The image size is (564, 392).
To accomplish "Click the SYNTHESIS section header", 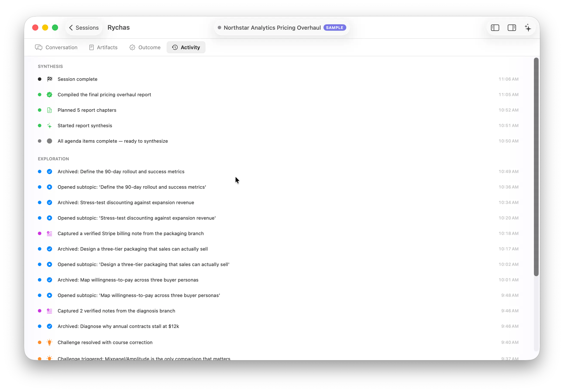I will pos(50,66).
